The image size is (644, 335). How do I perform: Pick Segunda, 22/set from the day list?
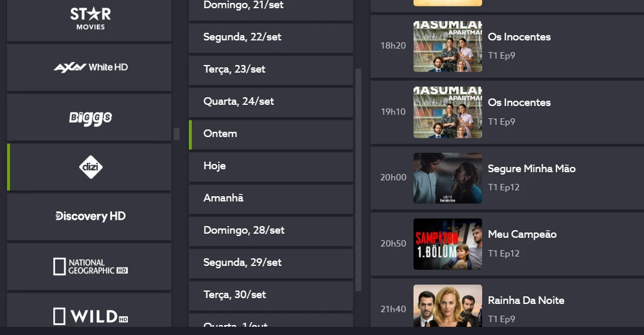[x=270, y=37]
